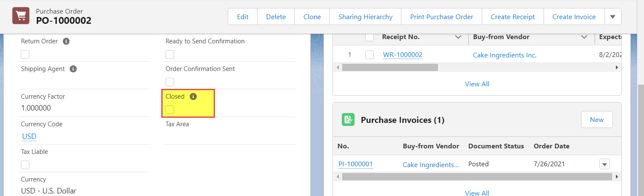Click Create Receipt

click(x=513, y=17)
